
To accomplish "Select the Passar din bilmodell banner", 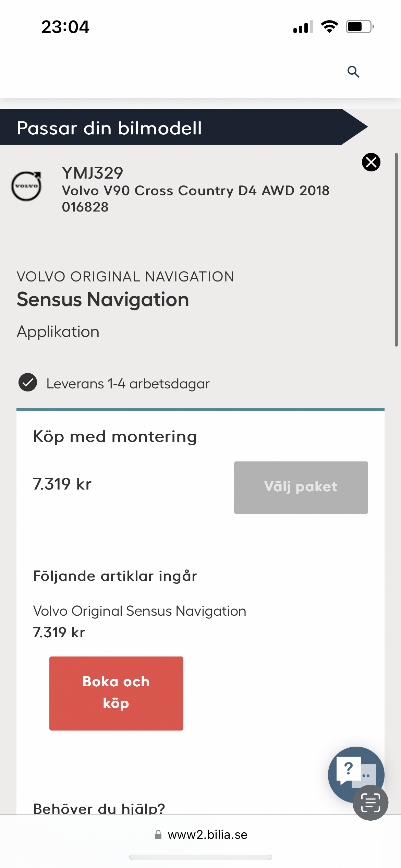I will (x=184, y=127).
